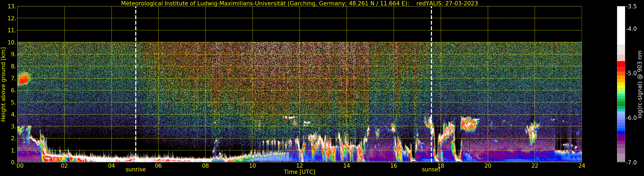Click the 'Time [UTC]' axis label
Viewport: 644px width, 176px height.
click(x=300, y=172)
